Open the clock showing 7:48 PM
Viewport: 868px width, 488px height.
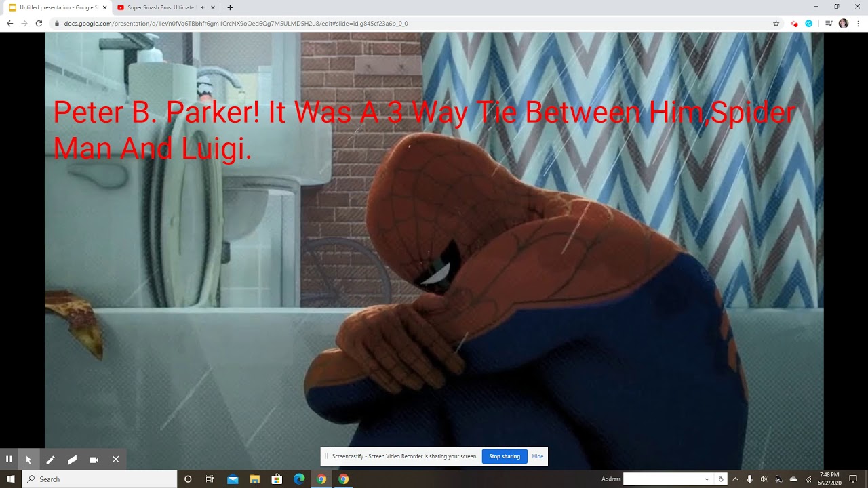[830, 479]
